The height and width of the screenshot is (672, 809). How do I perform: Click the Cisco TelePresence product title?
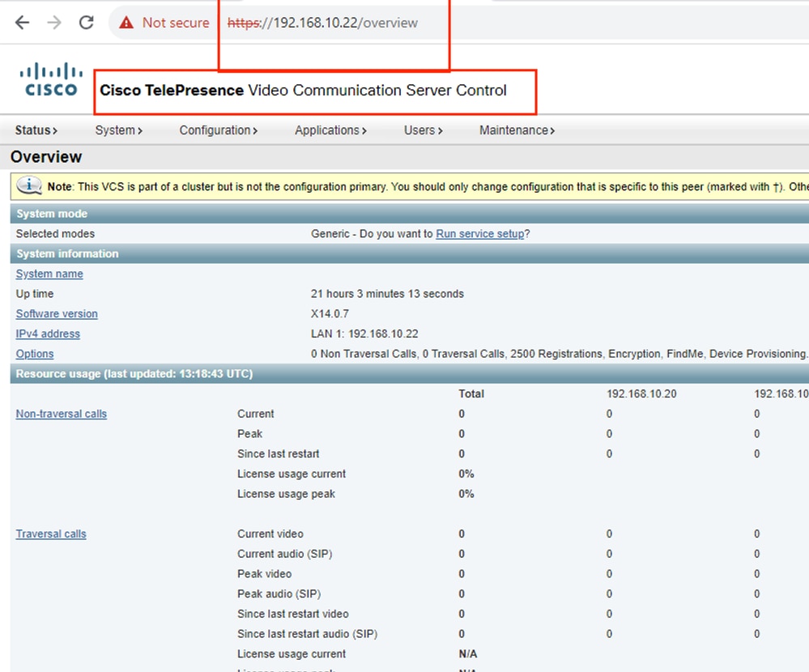303,90
